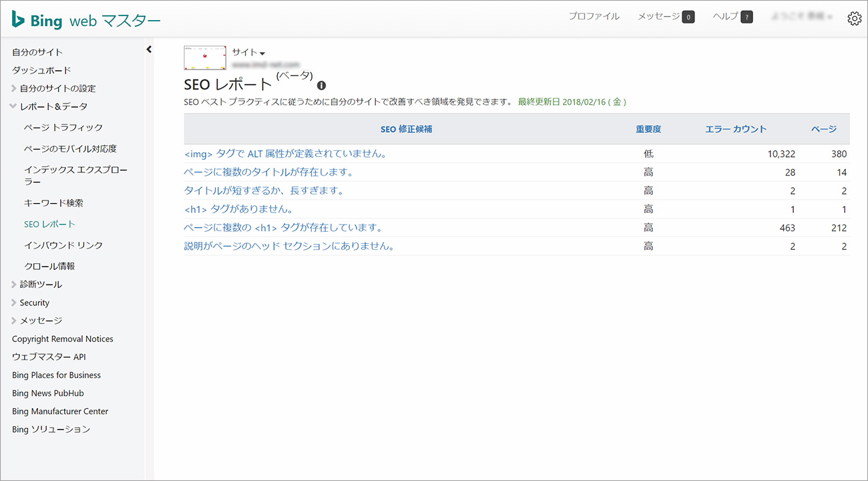Open プロファイル in top navigation
The width and height of the screenshot is (868, 481).
click(x=594, y=17)
